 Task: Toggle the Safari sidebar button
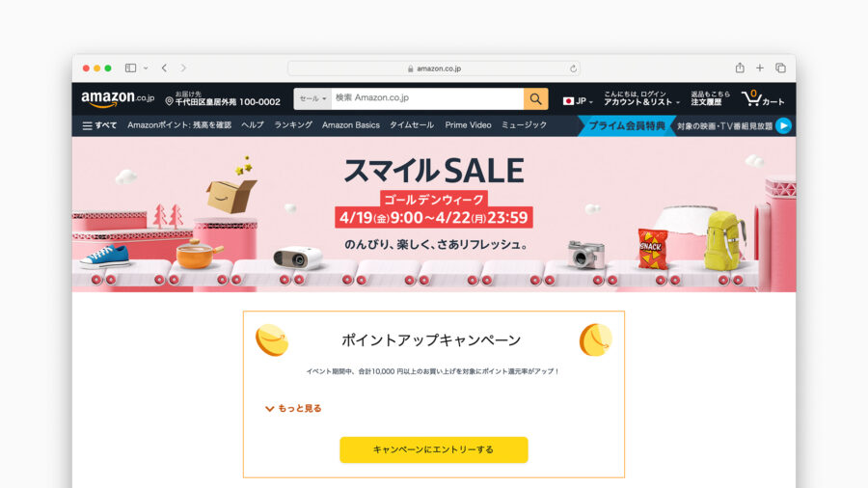coord(130,68)
